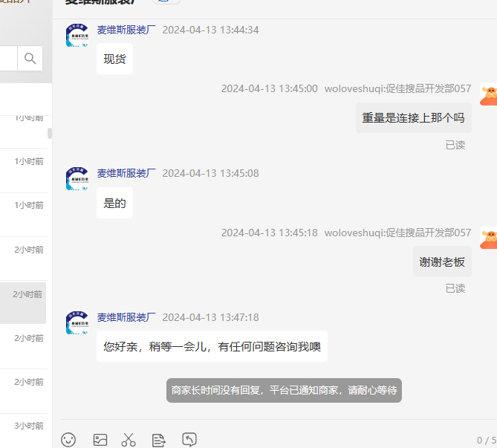
Task: Click the send image icon
Action: pos(100,440)
